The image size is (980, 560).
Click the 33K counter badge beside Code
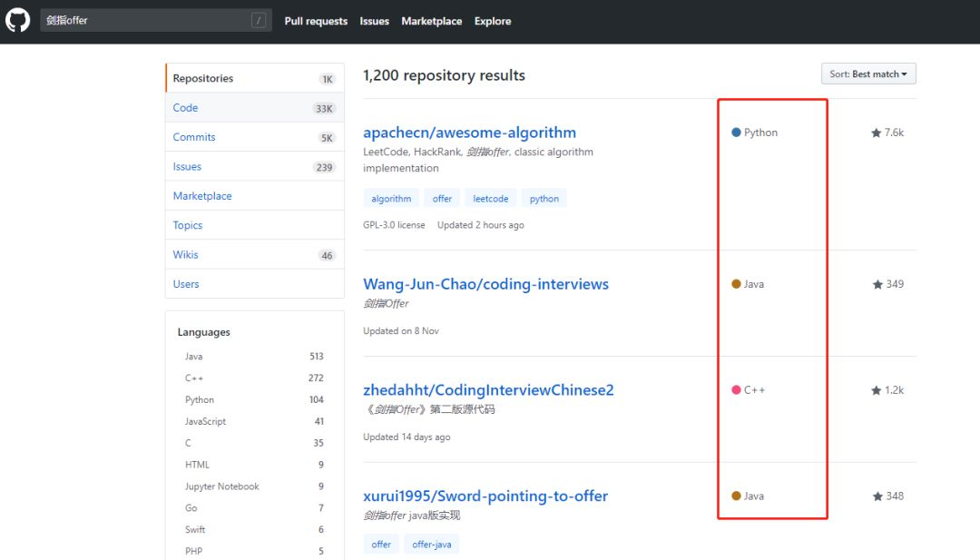(x=324, y=108)
